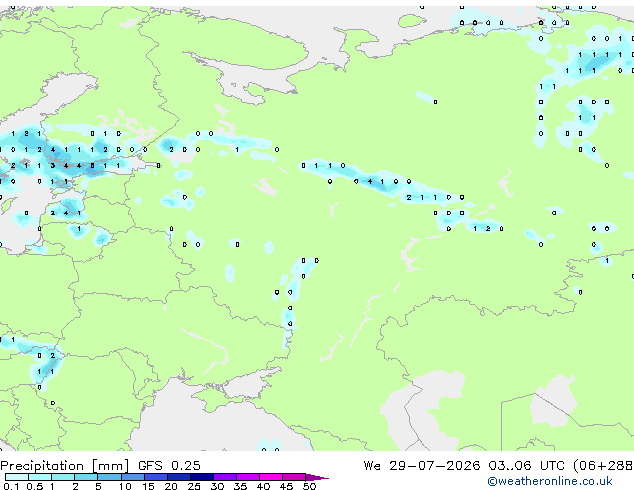Screen dimensions: 634x490
Task: Select the 0.1–0.5 mm legend color swatch
Action: point(17,477)
